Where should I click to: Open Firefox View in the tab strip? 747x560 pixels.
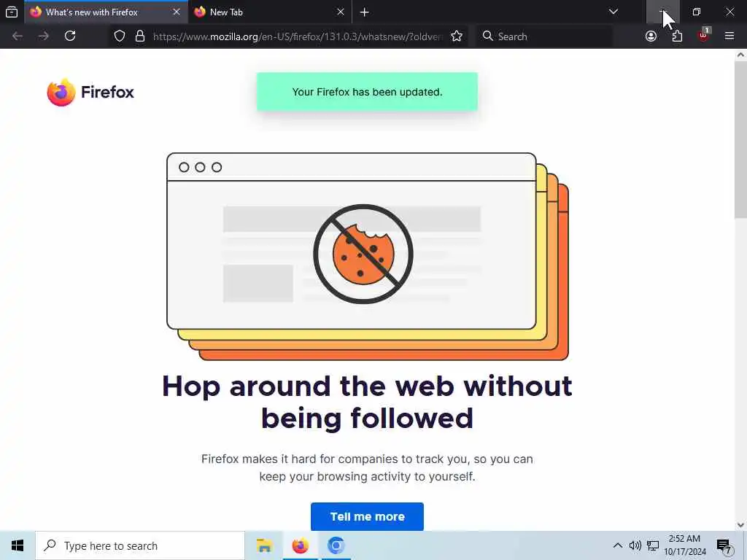pos(12,12)
